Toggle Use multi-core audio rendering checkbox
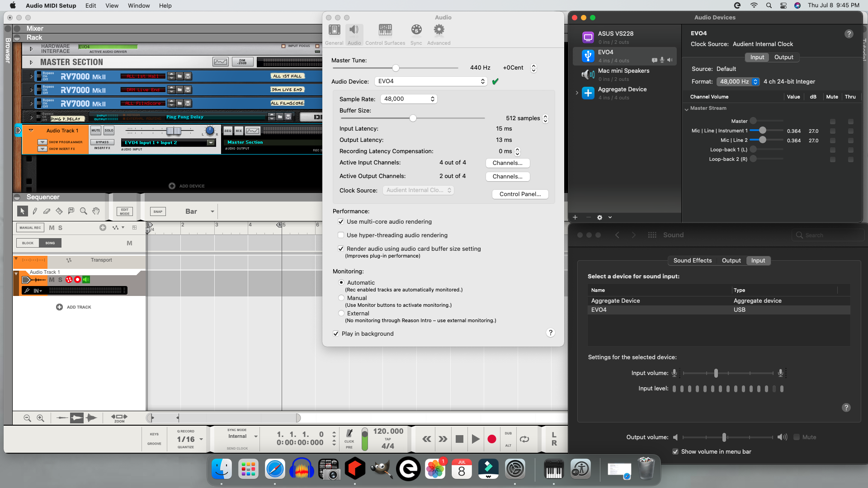The image size is (868, 488). 341,222
